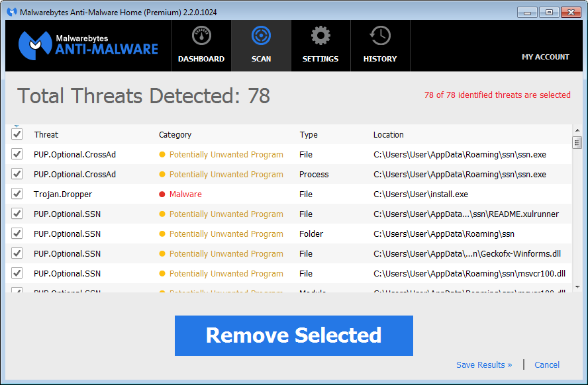This screenshot has width=588, height=385.
Task: Open the History clock icon
Action: [x=380, y=36]
